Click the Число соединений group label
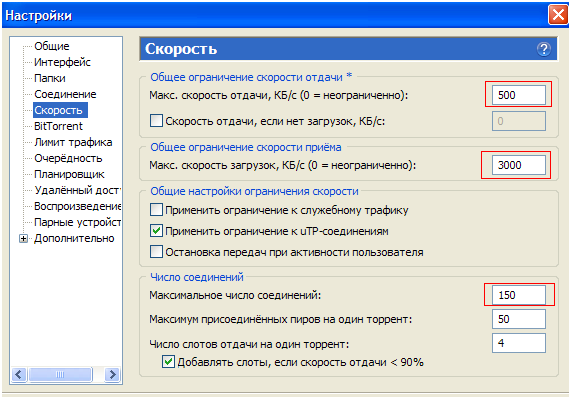 [197, 277]
